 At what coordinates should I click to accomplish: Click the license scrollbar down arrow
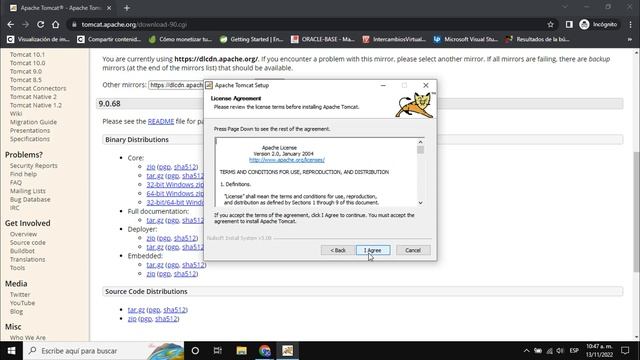[x=420, y=203]
